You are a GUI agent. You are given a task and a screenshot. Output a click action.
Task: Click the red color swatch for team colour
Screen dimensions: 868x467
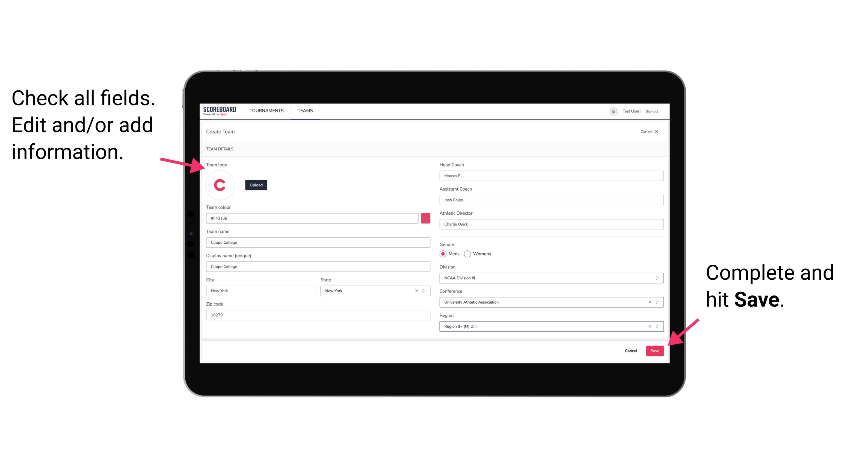point(425,218)
